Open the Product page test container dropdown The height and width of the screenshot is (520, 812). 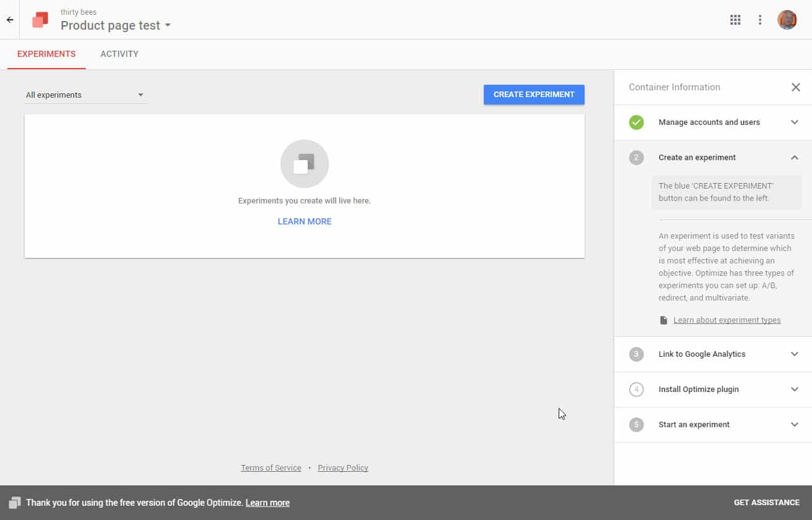click(x=116, y=25)
